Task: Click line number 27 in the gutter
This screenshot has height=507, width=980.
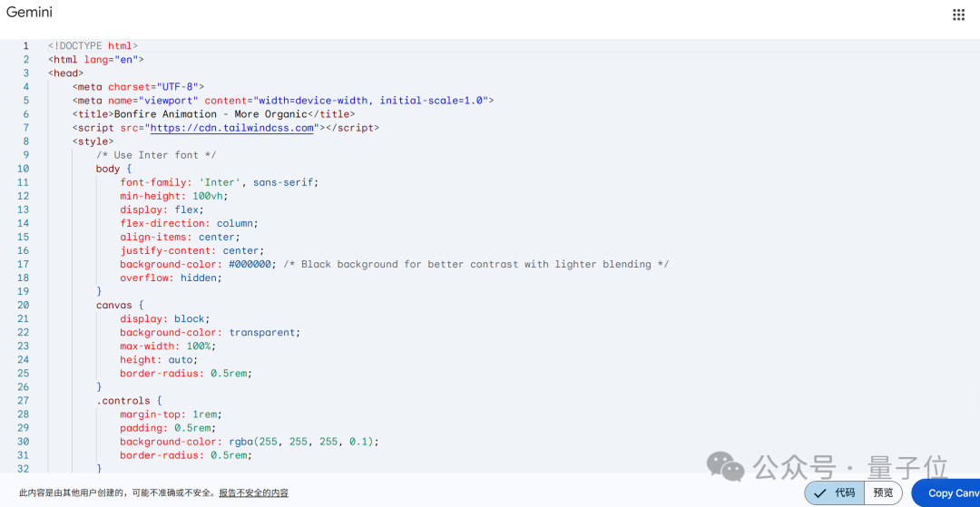Action: click(x=23, y=400)
